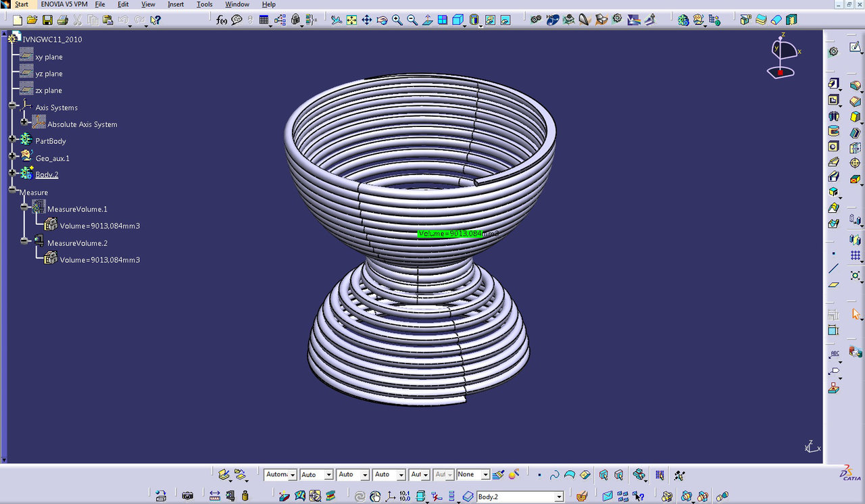
Task: Click the Measure Item icon
Action: tap(230, 496)
